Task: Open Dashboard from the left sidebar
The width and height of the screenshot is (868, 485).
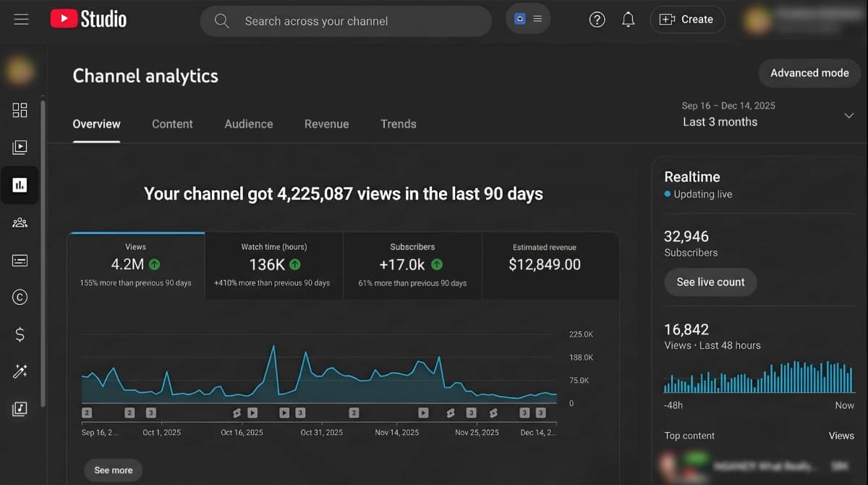Action: pos(20,110)
